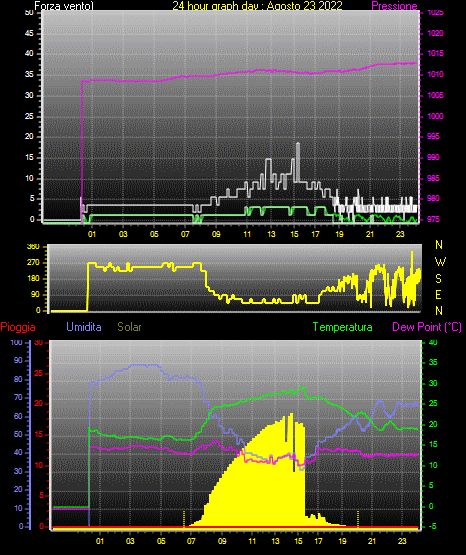Image resolution: width=466 pixels, height=555 pixels.
Task: Click the N compass label at top
Action: [439, 245]
